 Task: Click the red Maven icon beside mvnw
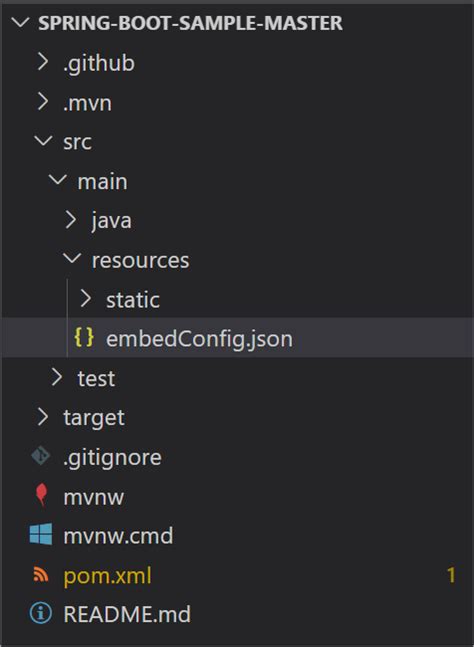(x=41, y=495)
